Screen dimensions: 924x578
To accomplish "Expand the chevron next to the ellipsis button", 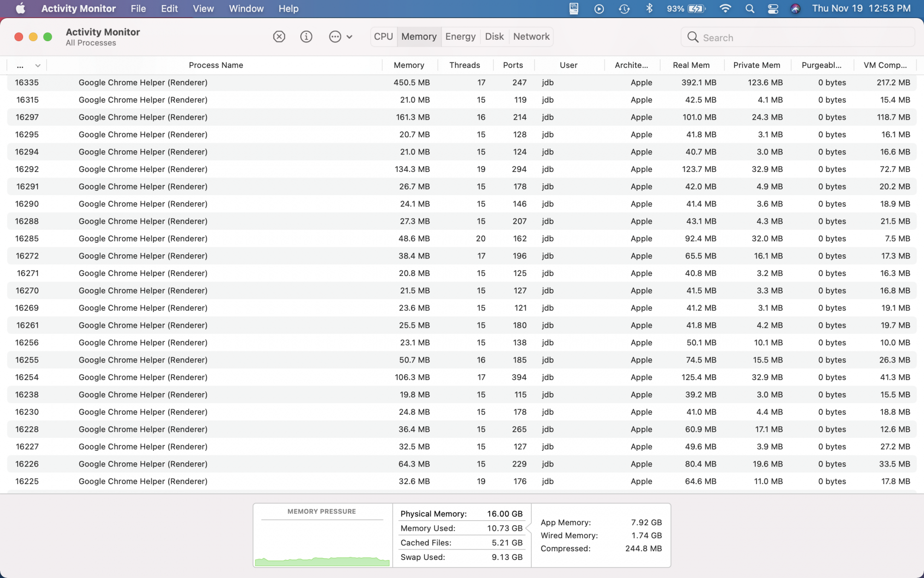I will (349, 37).
